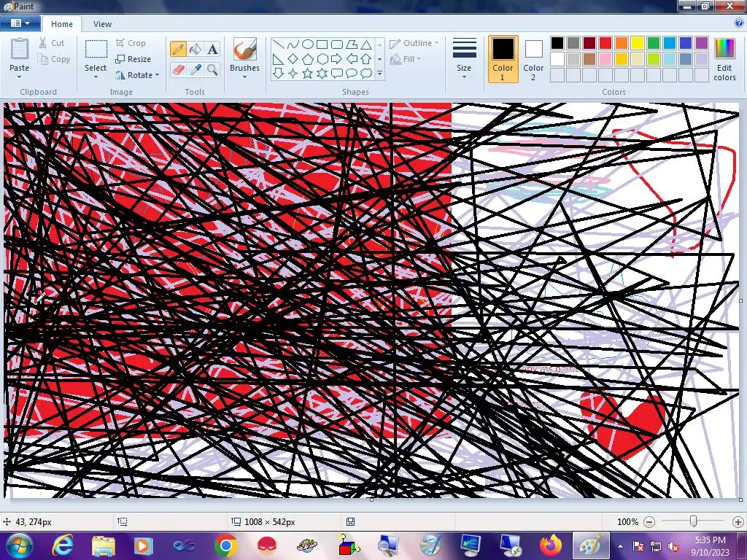This screenshot has height=560, width=747.
Task: Choose the Six-point star shape
Action: coord(322,74)
